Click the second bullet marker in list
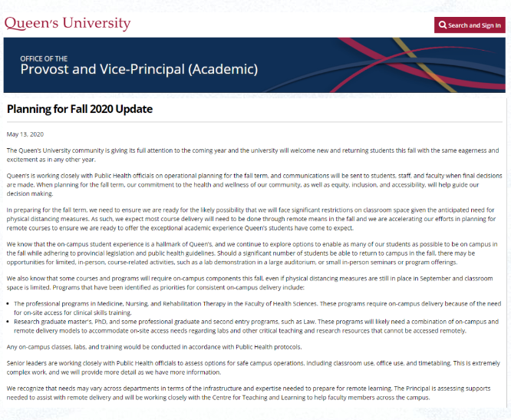 [x=8, y=322]
